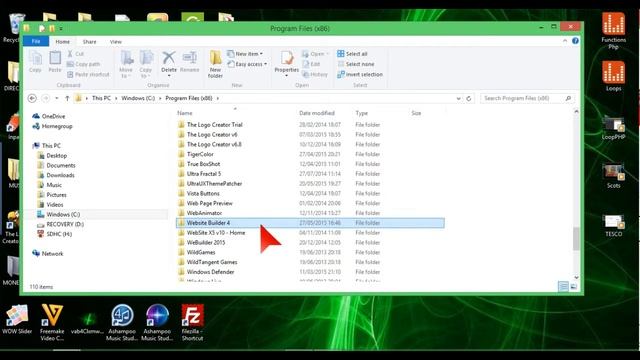
Task: Switch to Details view icon in status bar
Action: 563,287
